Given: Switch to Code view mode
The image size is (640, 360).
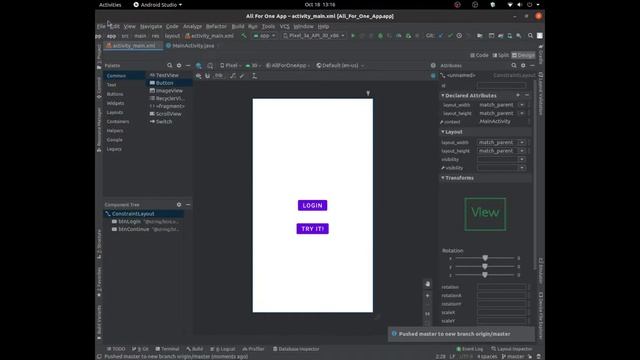Looking at the screenshot, I should 479,55.
